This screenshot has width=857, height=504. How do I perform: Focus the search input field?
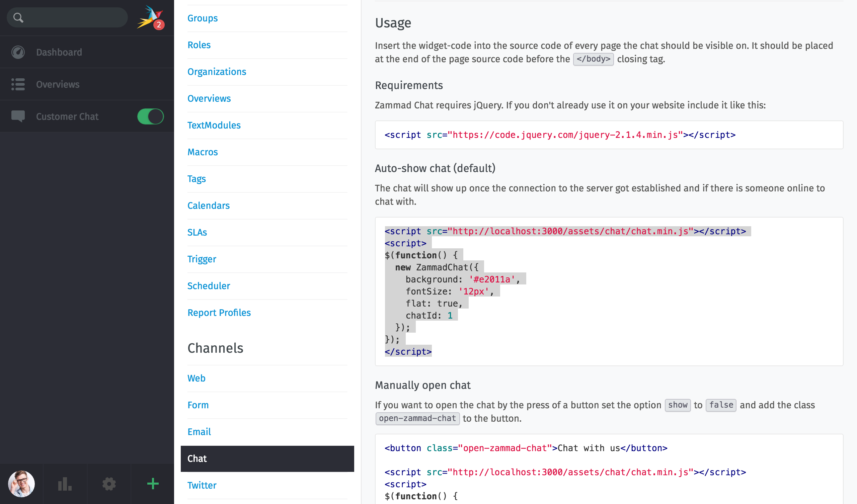coord(67,18)
